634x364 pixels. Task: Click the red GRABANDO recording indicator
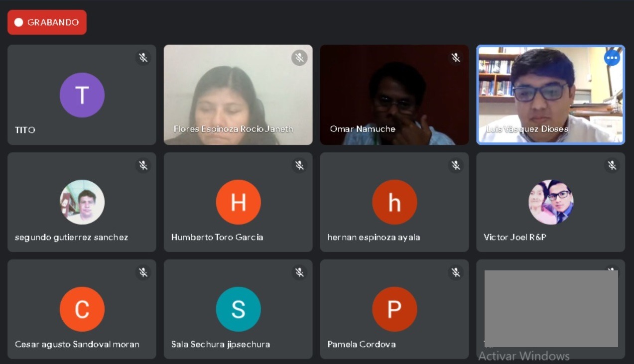coord(47,22)
